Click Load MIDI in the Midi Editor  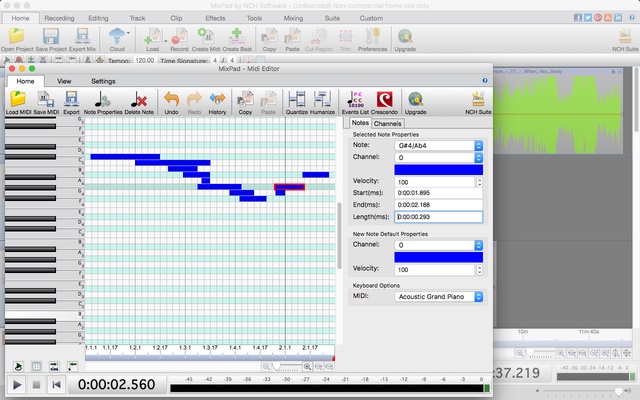pyautogui.click(x=18, y=102)
